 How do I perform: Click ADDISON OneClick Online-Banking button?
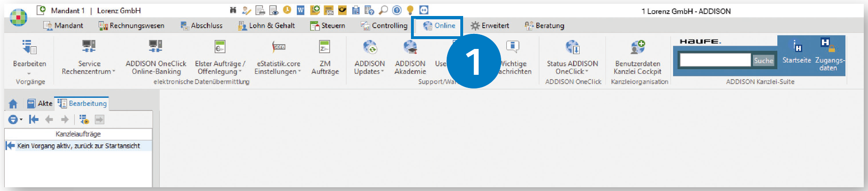(156, 58)
